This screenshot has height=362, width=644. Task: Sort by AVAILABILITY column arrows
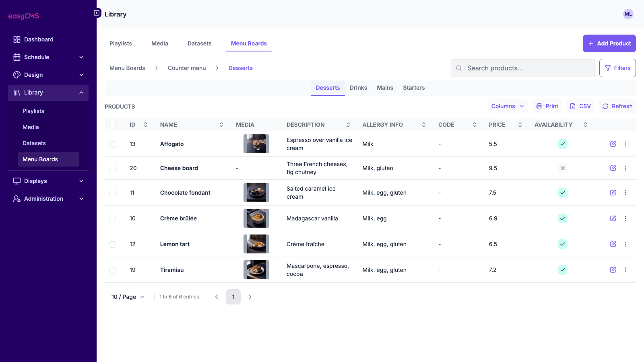tap(586, 125)
